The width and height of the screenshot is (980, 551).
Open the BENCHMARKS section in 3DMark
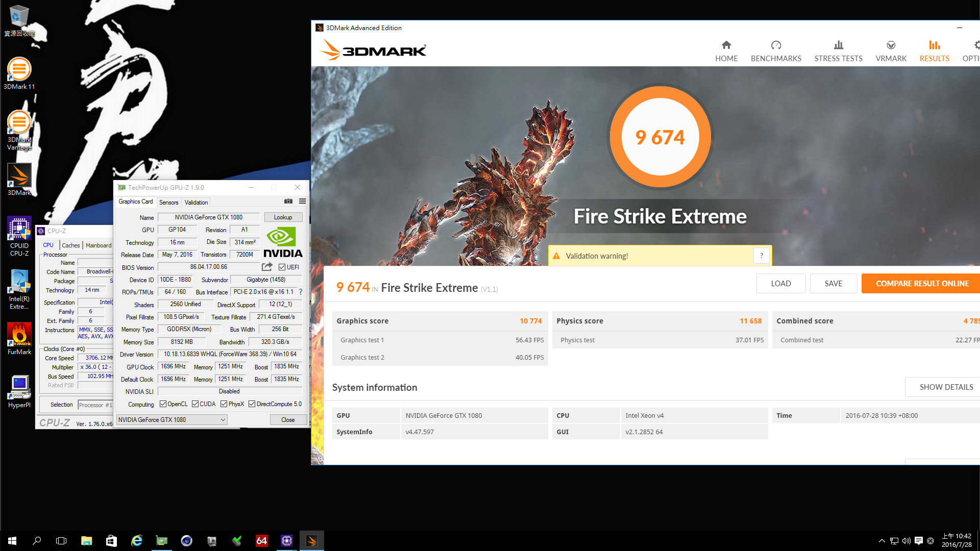(x=776, y=52)
